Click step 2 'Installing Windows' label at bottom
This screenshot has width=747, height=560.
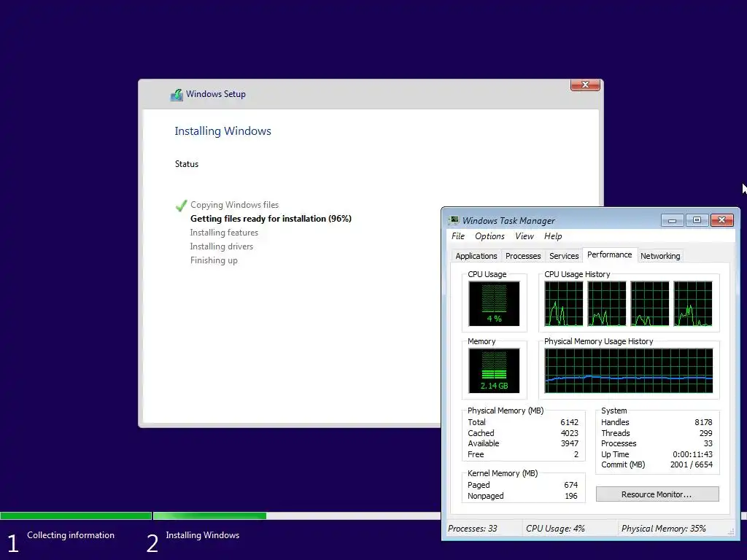203,534
